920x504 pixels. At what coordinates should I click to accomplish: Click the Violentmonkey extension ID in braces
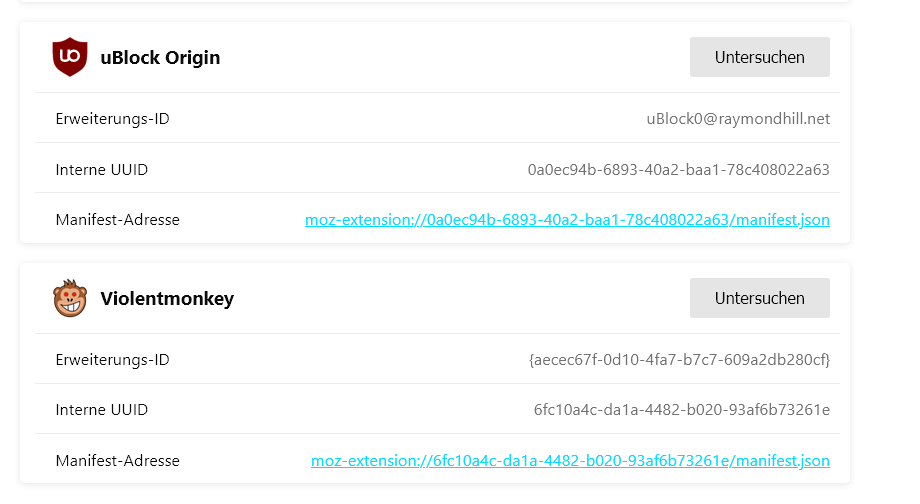(679, 360)
